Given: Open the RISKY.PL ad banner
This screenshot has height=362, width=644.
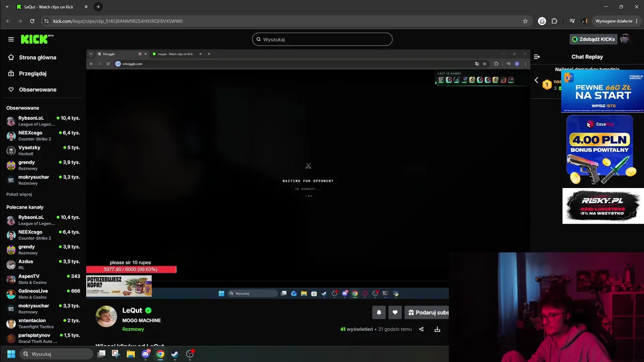Looking at the screenshot, I should pyautogui.click(x=603, y=206).
